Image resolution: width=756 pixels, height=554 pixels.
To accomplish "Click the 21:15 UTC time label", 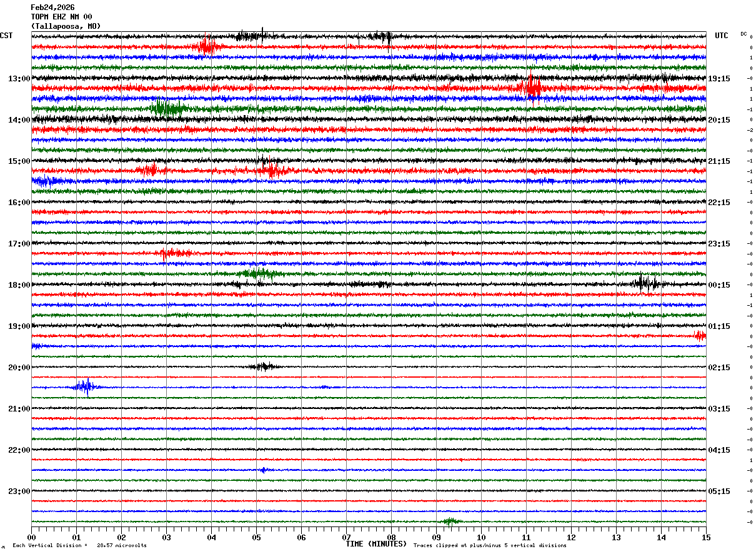I will 719,161.
